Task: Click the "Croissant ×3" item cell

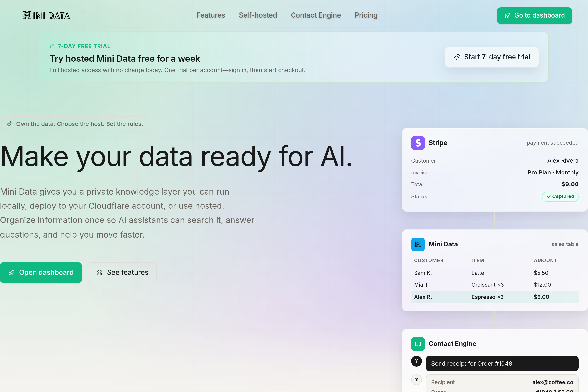Action: (x=488, y=285)
